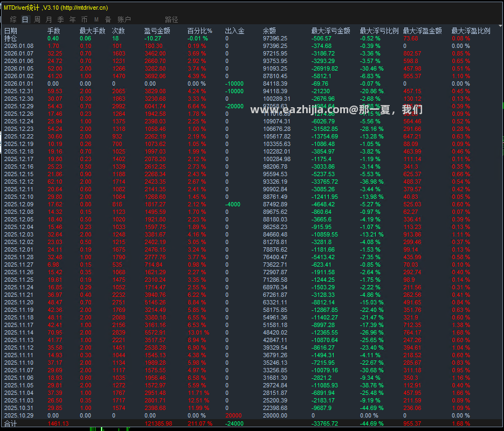Switch to the 综 summary tab

pyautogui.click(x=13, y=19)
